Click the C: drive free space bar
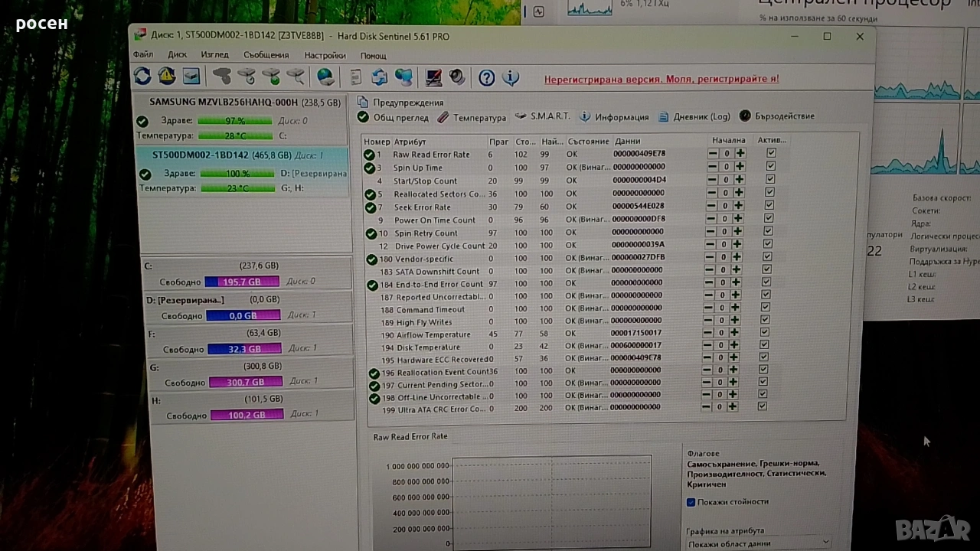Viewport: 980px width, 551px height. (x=242, y=282)
